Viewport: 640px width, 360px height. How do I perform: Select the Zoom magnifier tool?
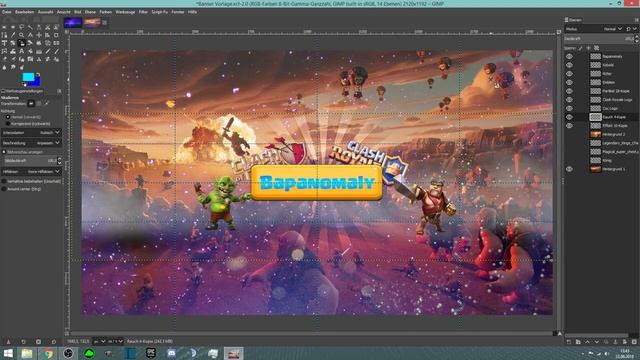coord(21,35)
